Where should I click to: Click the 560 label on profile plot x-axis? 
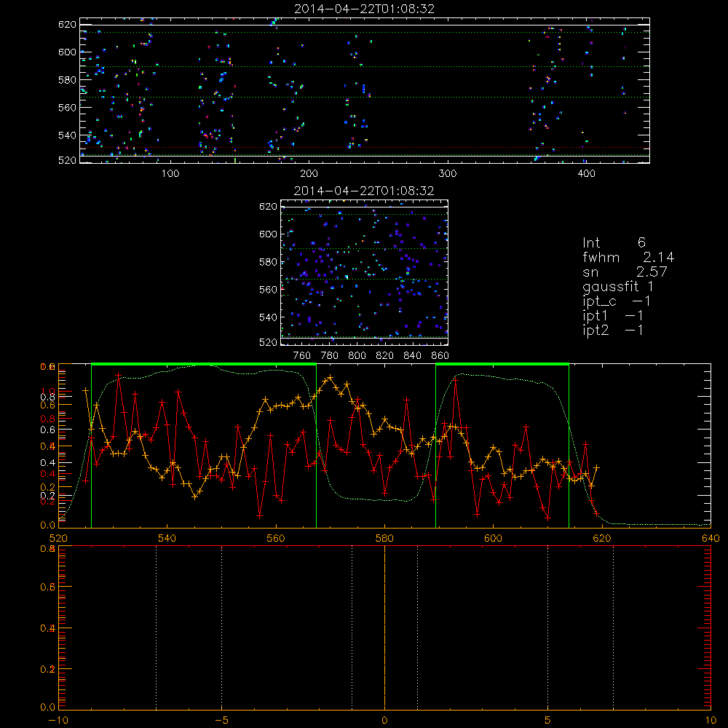(x=276, y=538)
